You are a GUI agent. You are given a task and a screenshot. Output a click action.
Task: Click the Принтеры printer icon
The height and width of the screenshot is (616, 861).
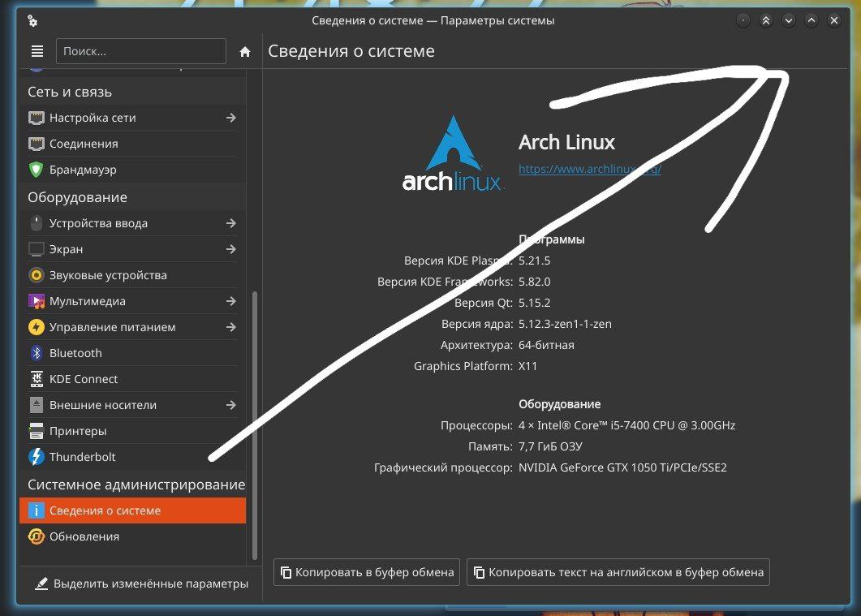click(37, 431)
